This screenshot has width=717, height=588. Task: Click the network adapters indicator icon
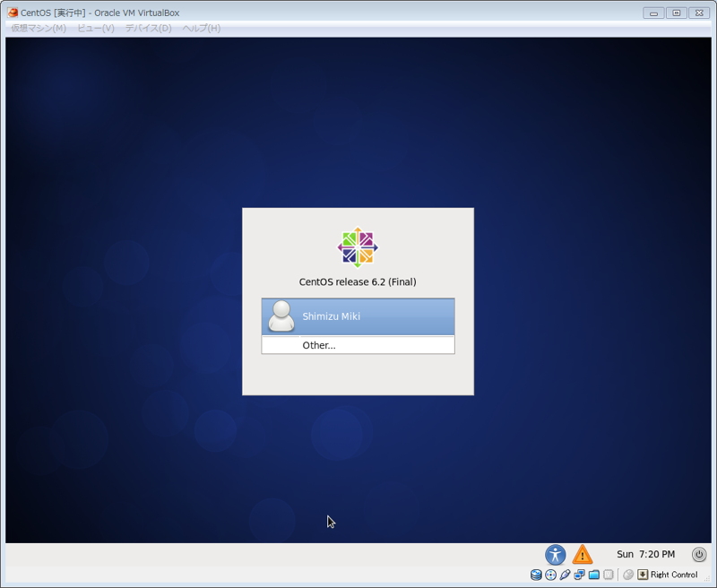point(579,575)
